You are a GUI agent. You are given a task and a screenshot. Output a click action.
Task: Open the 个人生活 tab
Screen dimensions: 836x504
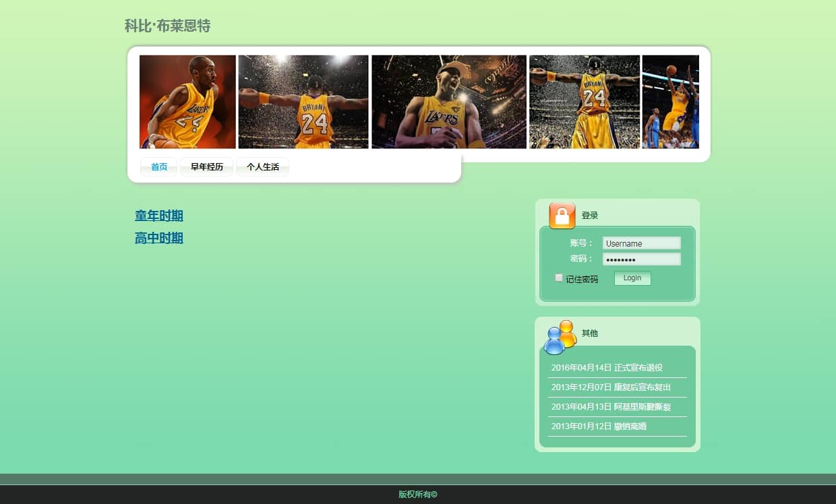click(262, 167)
